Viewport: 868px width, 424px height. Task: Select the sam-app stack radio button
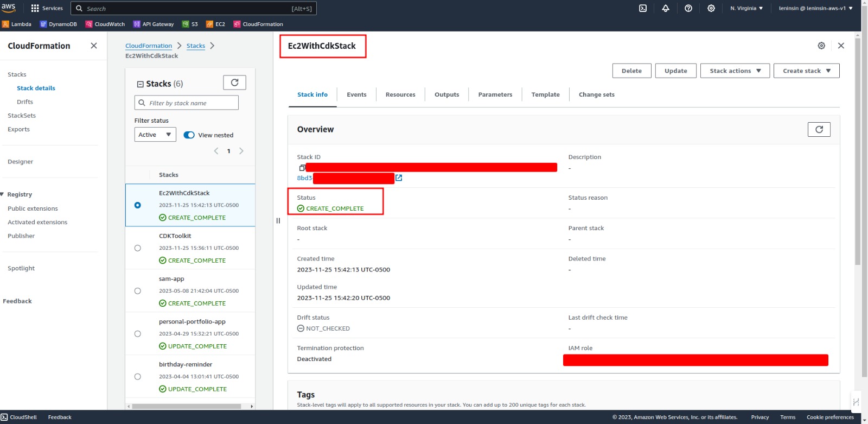tap(138, 291)
